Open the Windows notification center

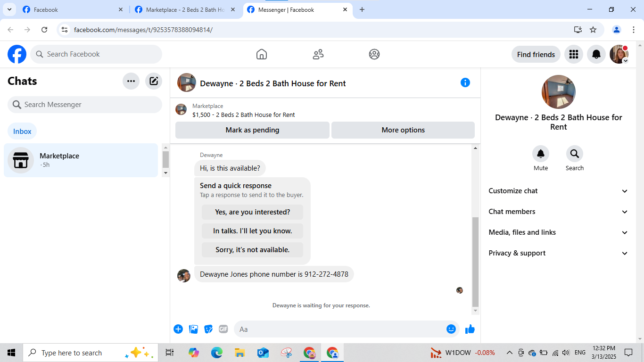coord(628,353)
